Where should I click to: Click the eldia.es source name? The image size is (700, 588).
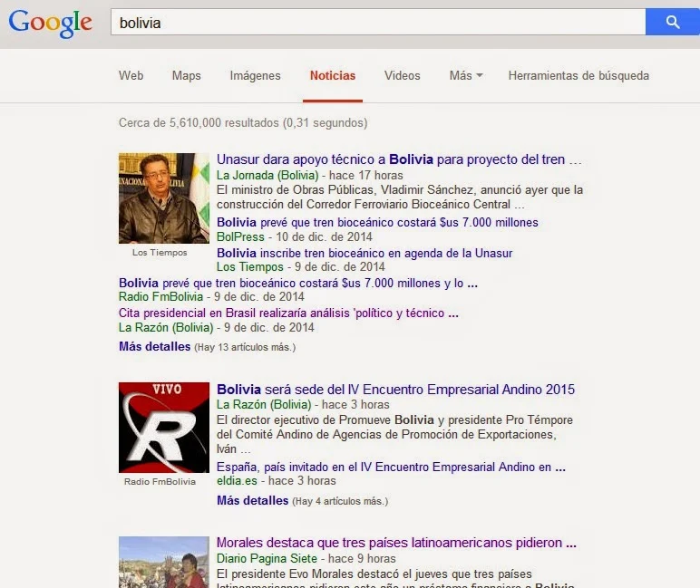237,481
